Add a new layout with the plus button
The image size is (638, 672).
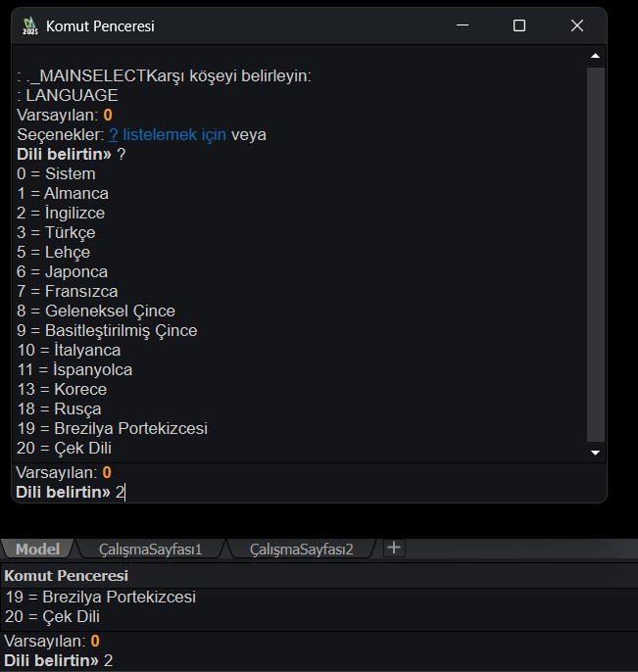point(394,548)
